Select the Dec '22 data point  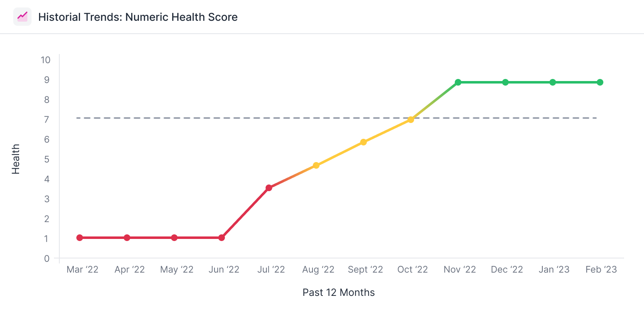[505, 82]
